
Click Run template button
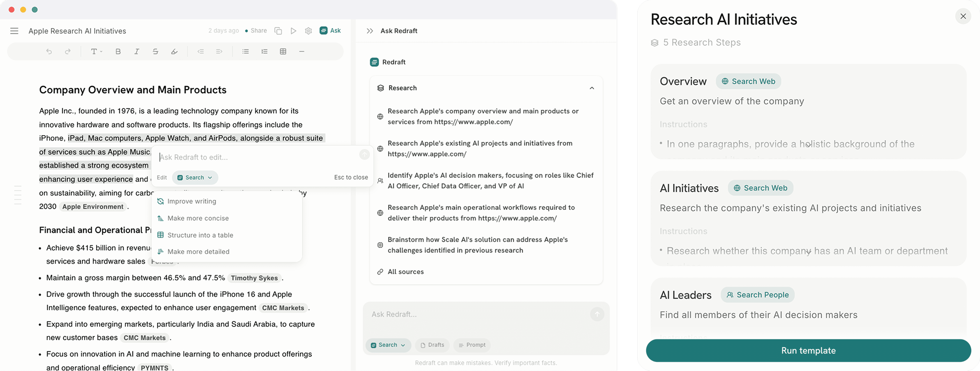click(x=808, y=350)
